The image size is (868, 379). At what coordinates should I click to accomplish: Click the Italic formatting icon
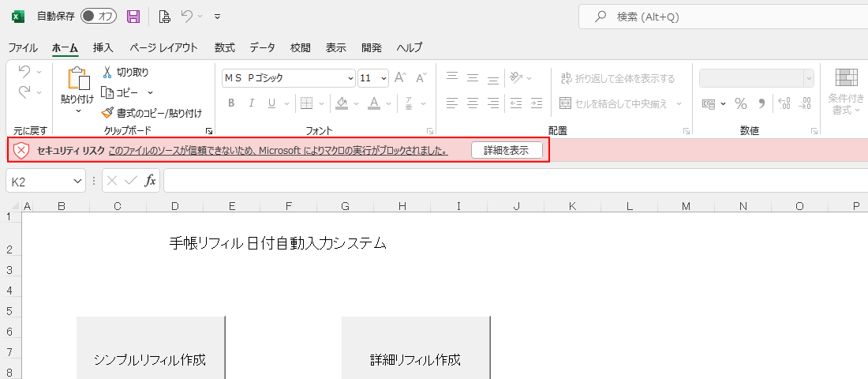coord(252,103)
